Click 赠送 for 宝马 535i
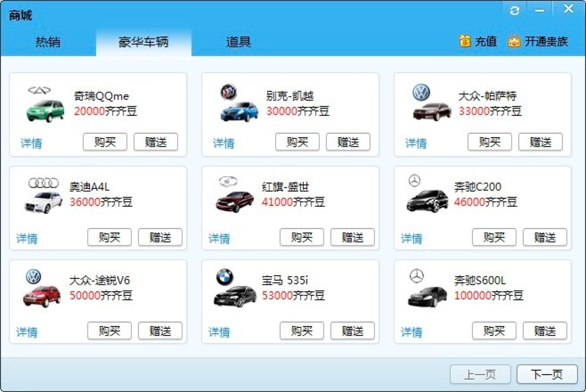 click(x=353, y=331)
